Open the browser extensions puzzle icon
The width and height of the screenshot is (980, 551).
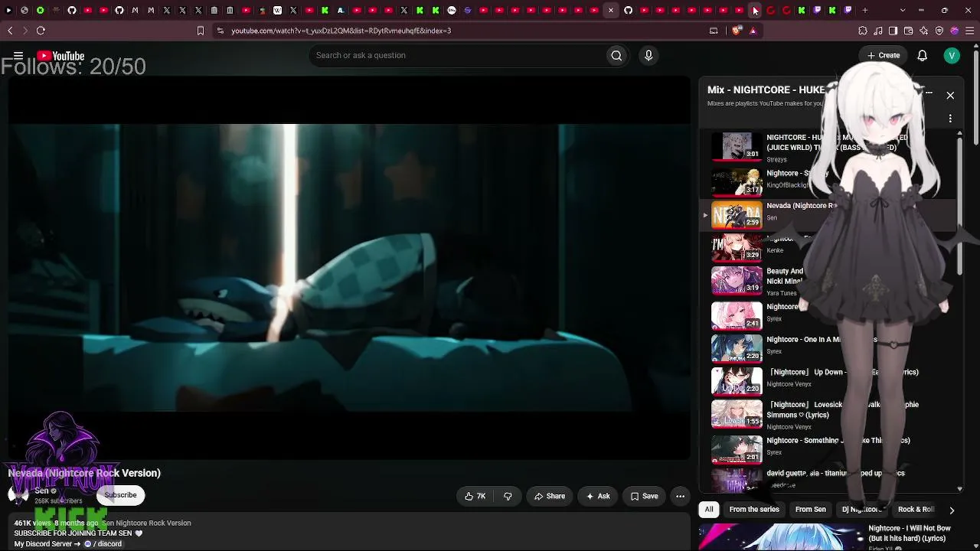tap(863, 31)
